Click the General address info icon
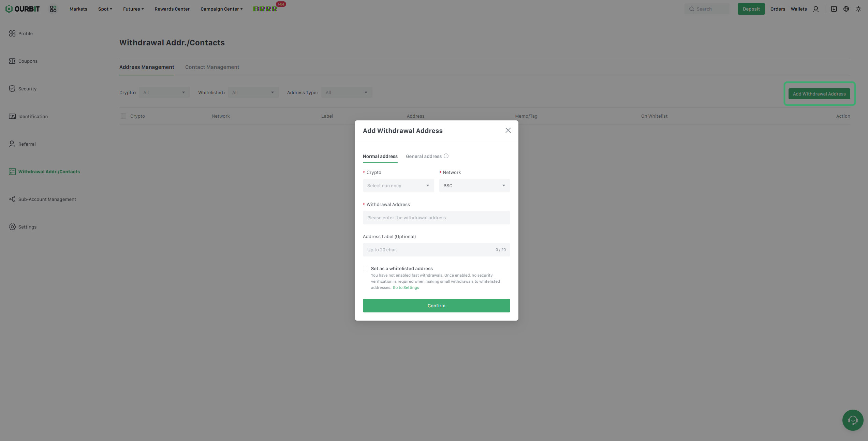The image size is (868, 441). click(446, 156)
